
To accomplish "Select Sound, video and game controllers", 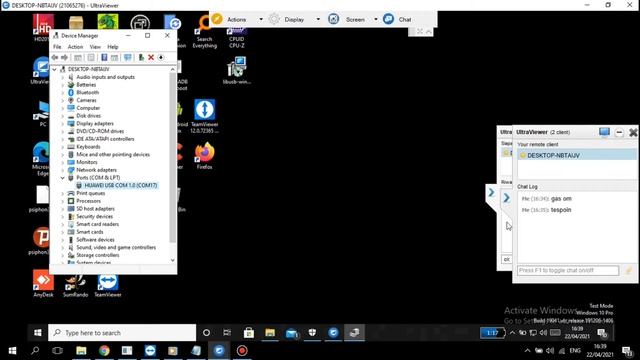I will (116, 247).
